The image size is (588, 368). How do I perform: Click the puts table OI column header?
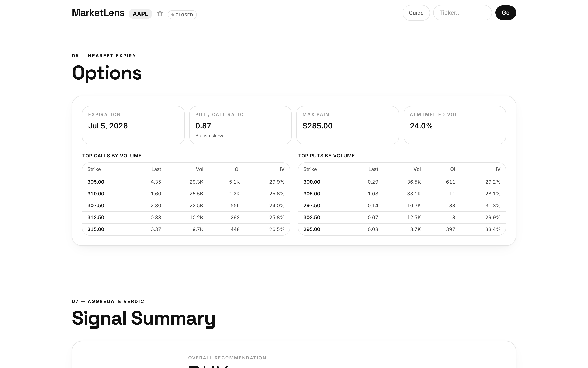click(x=452, y=169)
